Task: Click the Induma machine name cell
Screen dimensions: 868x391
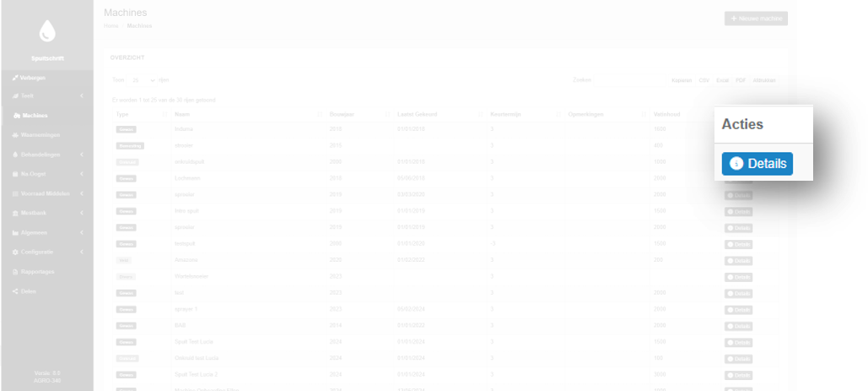Action: tap(183, 129)
